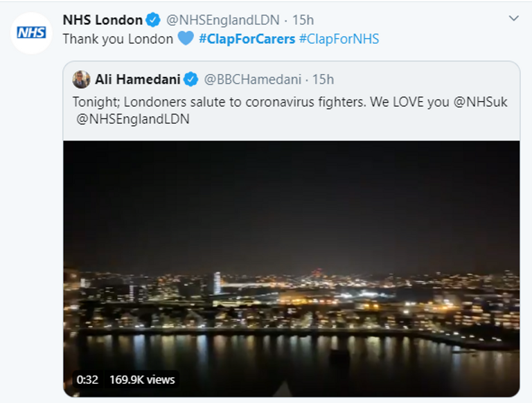Open the #ClapForNHS hashtag
The image size is (532, 403).
click(339, 39)
